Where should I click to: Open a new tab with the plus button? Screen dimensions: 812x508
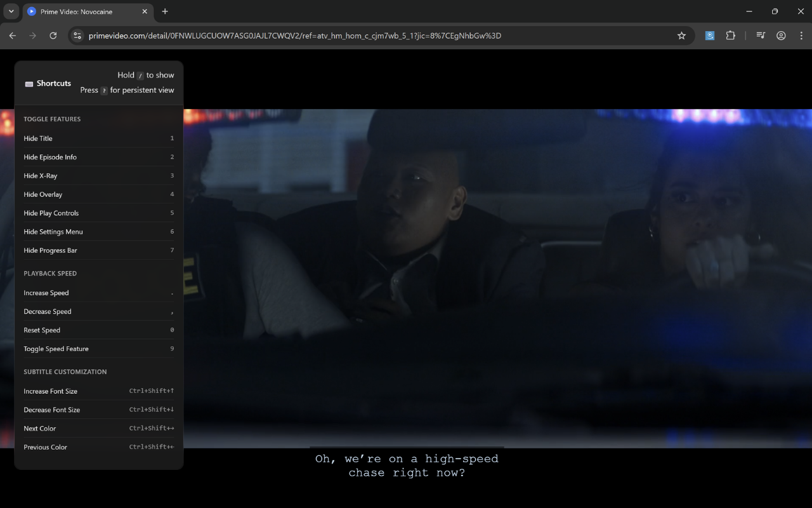click(x=165, y=11)
